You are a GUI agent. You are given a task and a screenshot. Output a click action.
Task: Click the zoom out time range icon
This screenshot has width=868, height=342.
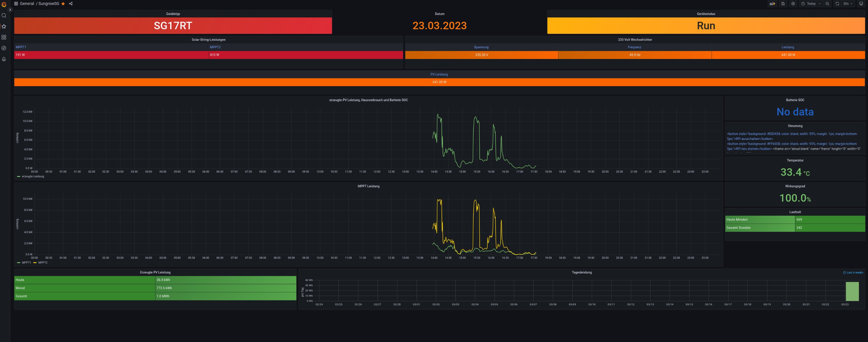tap(827, 4)
